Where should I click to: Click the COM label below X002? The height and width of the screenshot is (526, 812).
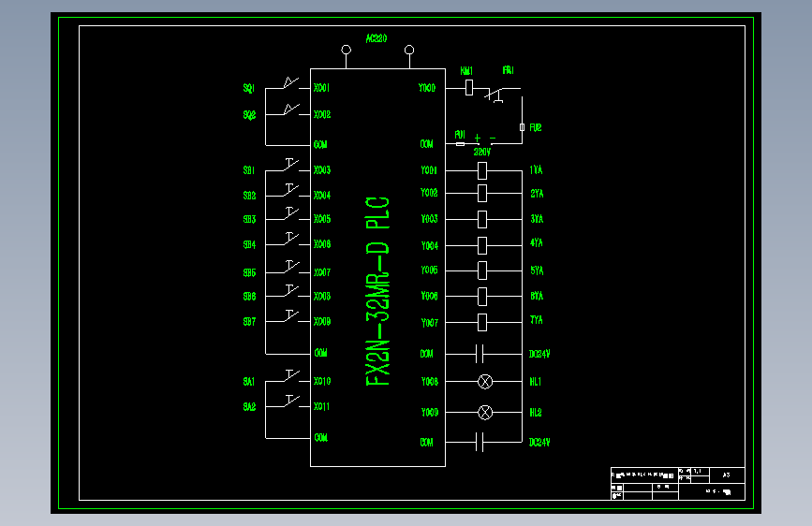320,144
